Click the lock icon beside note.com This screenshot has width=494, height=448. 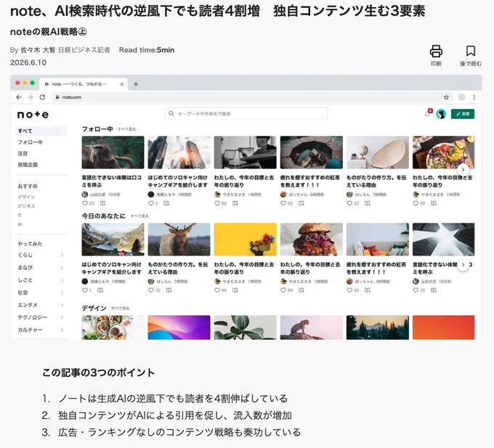pyautogui.click(x=57, y=97)
